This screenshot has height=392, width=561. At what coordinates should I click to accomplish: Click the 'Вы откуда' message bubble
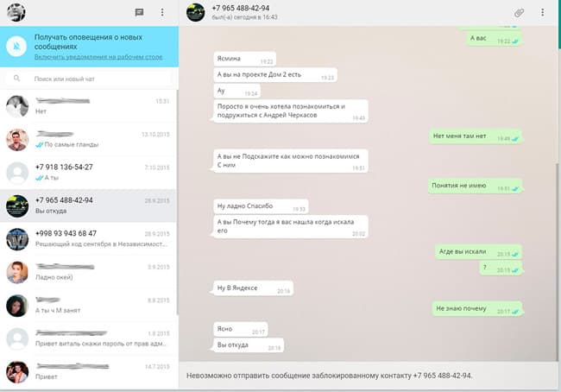pos(249,345)
